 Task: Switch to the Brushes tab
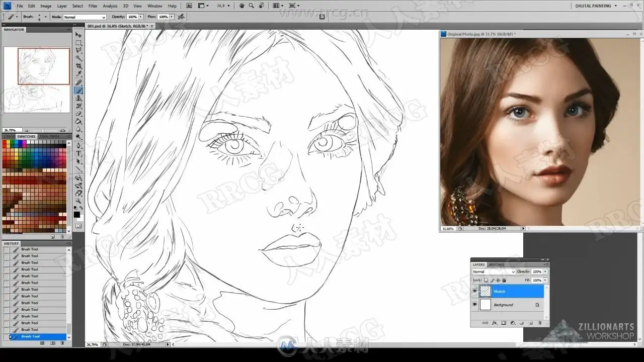497,264
